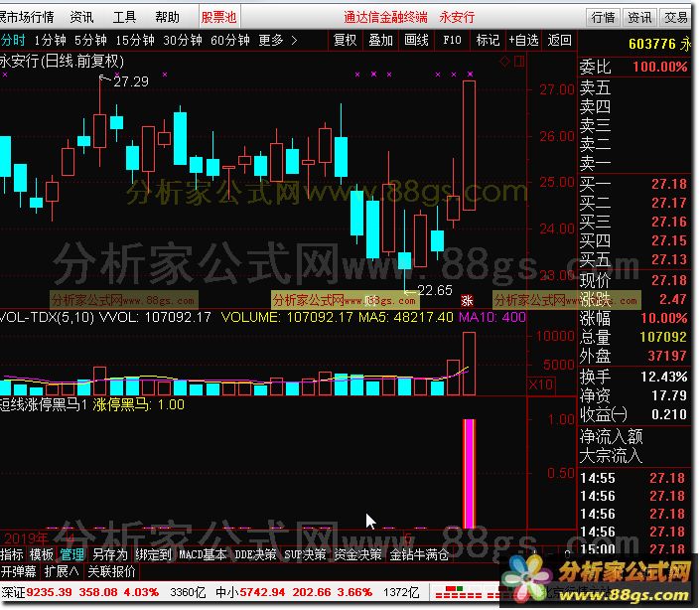This screenshot has width=700, height=610.
Task: Click 永安行(日线.前复权) chart title
Action: pyautogui.click(x=62, y=61)
